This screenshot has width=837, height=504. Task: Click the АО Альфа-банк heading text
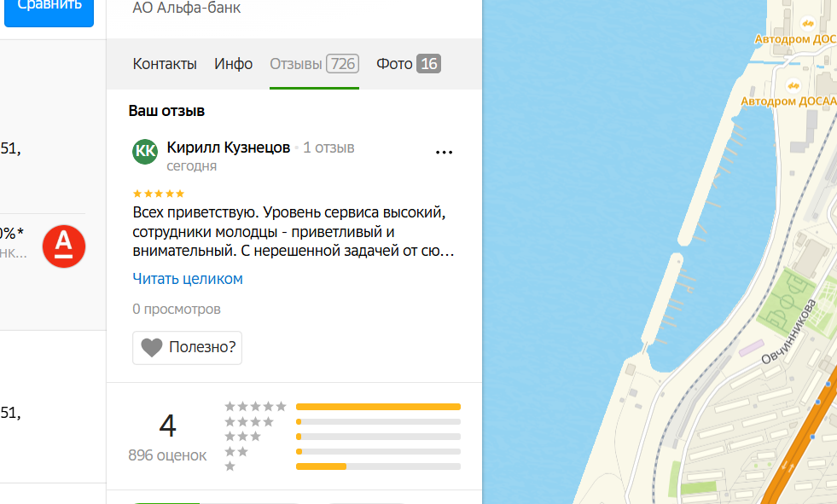click(186, 8)
